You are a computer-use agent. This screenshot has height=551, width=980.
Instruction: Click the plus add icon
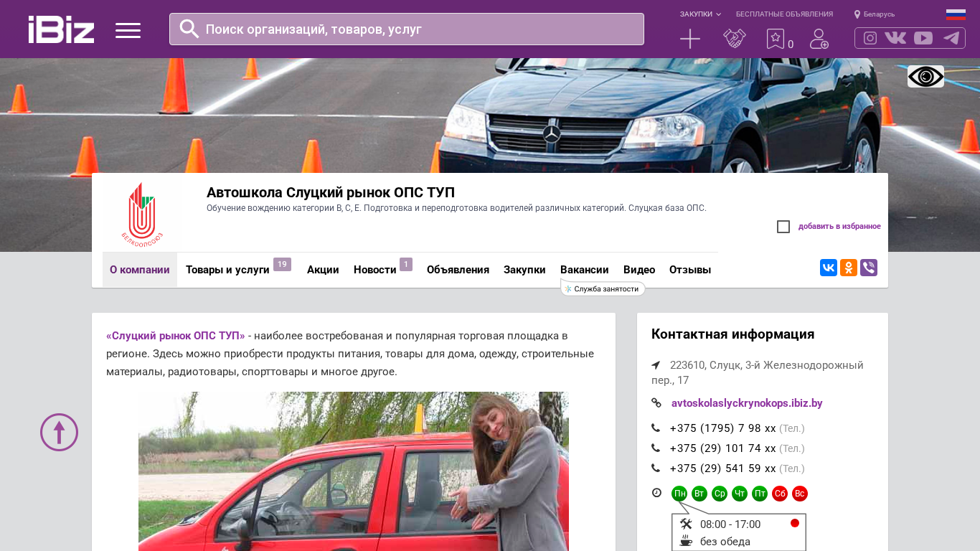(x=690, y=39)
